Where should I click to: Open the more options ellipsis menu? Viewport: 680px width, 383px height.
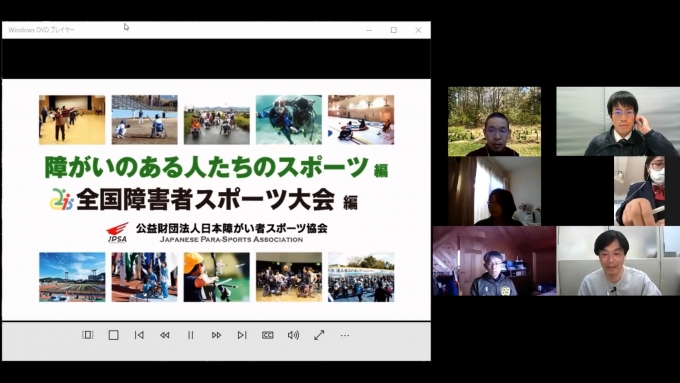(345, 335)
